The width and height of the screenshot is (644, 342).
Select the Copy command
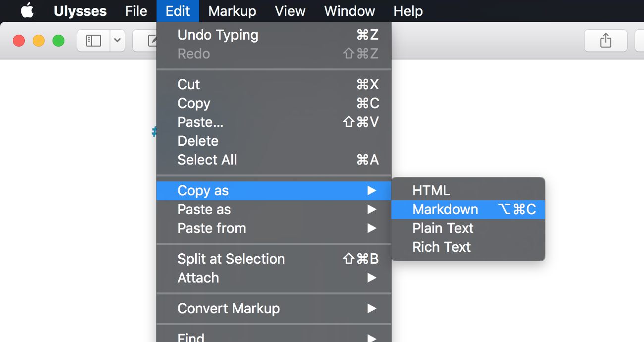point(274,104)
